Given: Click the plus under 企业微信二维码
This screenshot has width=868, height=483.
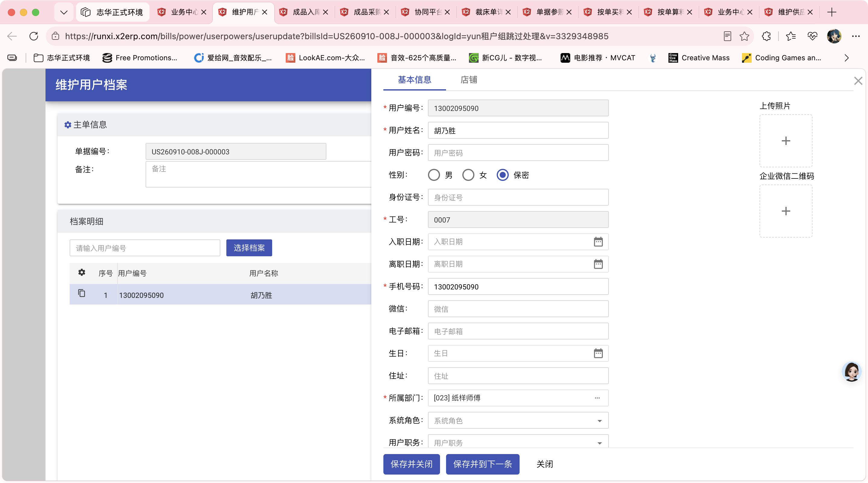Looking at the screenshot, I should pyautogui.click(x=786, y=211).
